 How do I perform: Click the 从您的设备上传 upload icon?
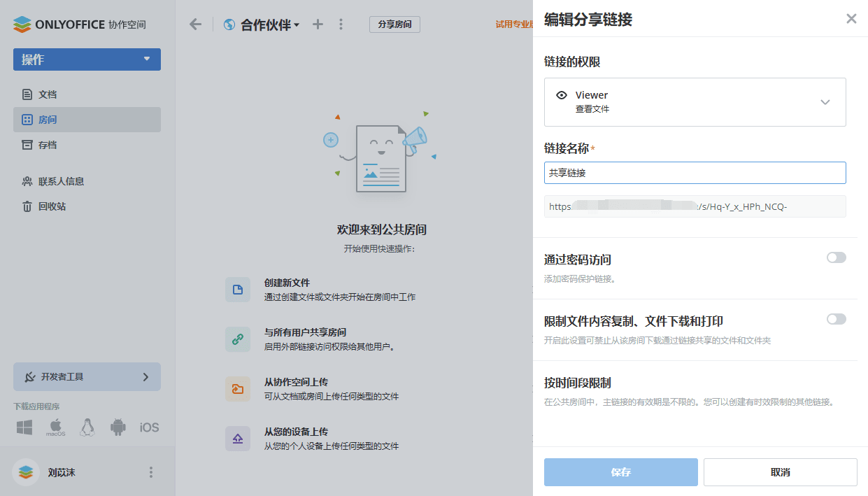pos(238,439)
